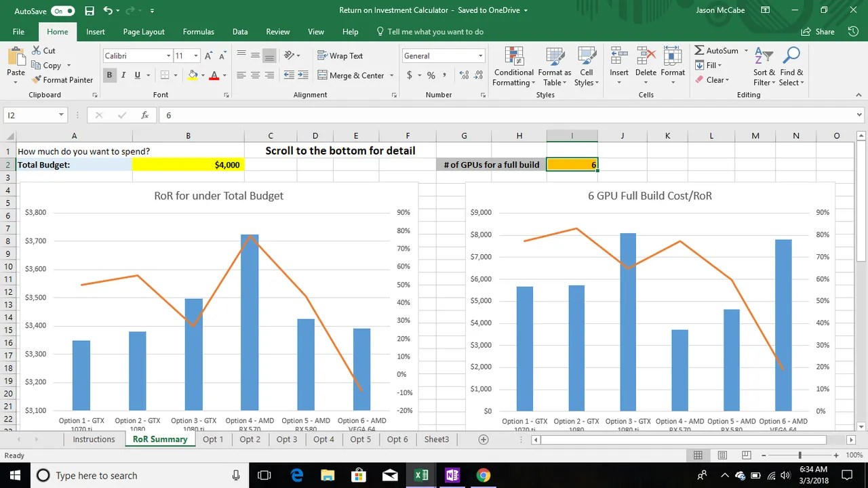
Task: Expand the Fill dropdown
Action: [x=719, y=65]
